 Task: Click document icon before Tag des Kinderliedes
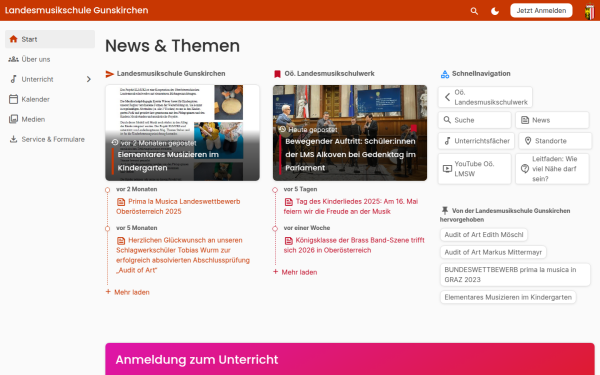(x=289, y=202)
